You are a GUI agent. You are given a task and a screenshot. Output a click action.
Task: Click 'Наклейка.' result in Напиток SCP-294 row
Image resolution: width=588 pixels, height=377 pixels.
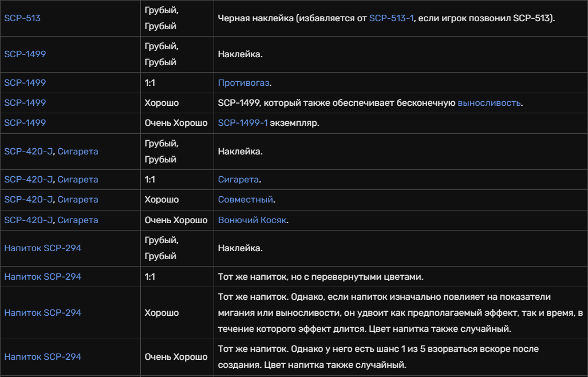click(240, 248)
